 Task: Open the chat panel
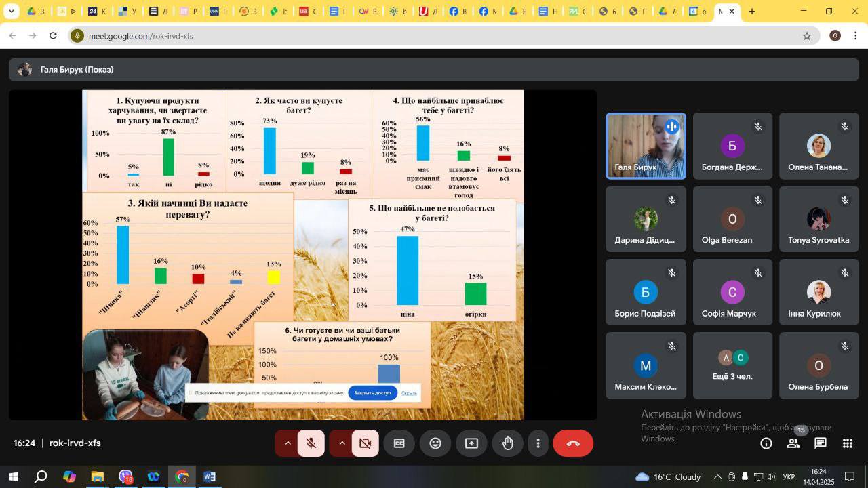tap(821, 443)
